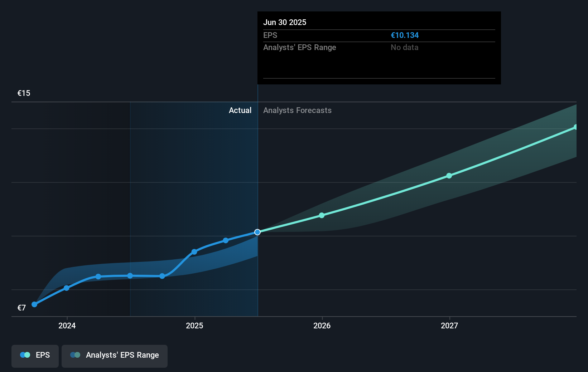Click the No data value in tooltip
This screenshot has height=372, width=588.
(x=405, y=48)
